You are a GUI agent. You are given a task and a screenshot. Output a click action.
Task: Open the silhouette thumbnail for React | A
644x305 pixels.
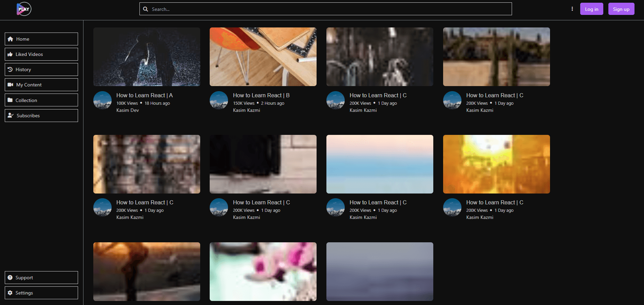click(147, 57)
